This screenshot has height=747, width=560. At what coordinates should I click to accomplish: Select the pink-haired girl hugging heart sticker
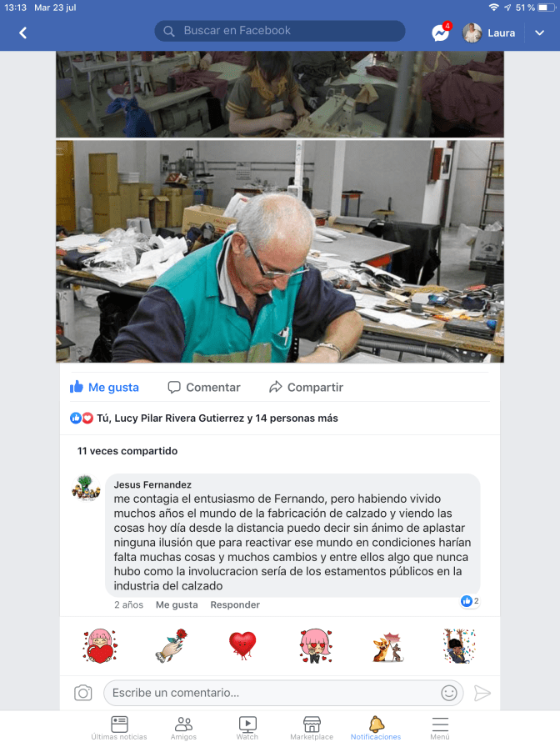click(99, 645)
